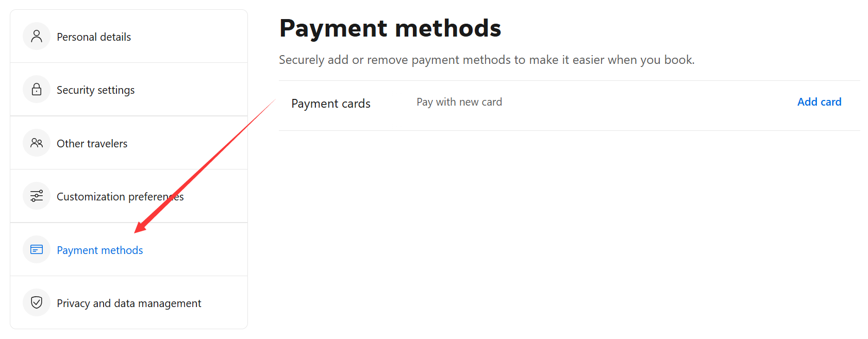Viewport: 868px width, 339px height.
Task: Open Security settings
Action: coord(96,90)
